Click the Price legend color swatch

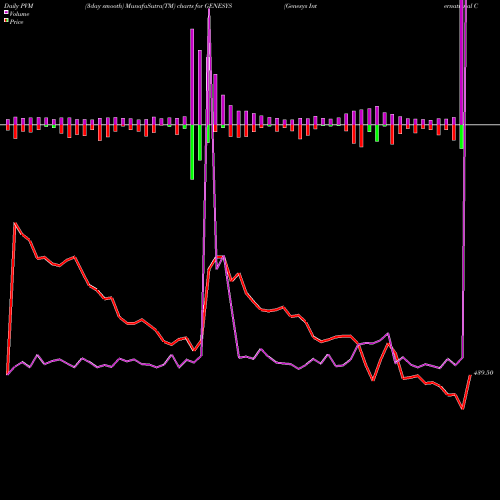click(6, 21)
